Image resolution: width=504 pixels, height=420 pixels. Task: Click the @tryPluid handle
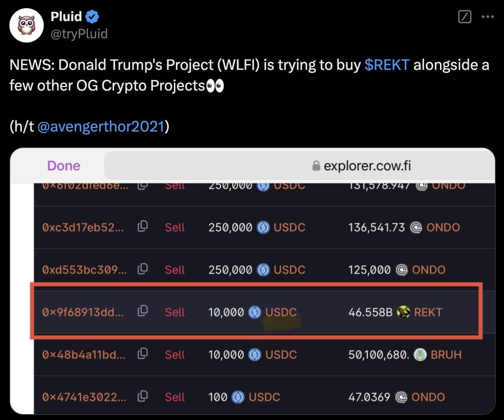[79, 34]
